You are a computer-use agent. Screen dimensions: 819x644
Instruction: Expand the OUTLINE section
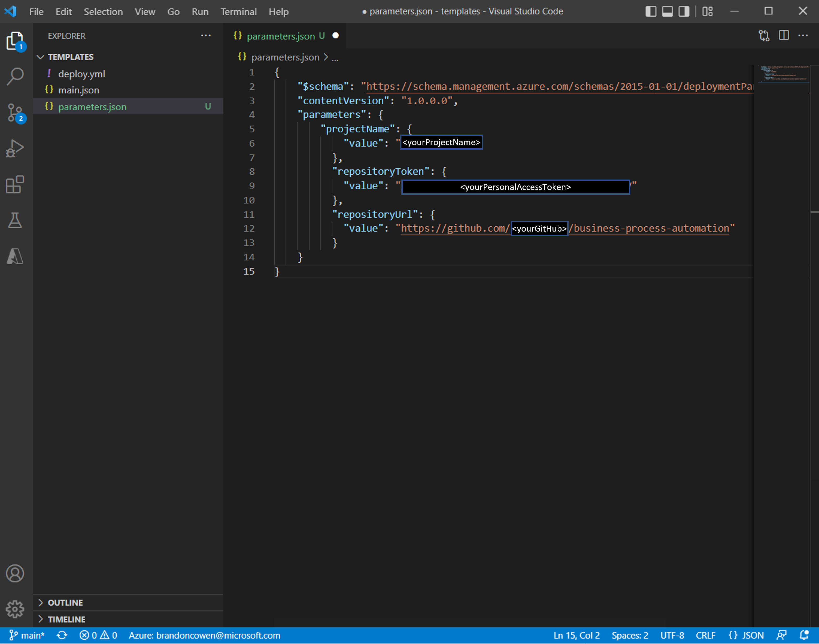pyautogui.click(x=65, y=603)
